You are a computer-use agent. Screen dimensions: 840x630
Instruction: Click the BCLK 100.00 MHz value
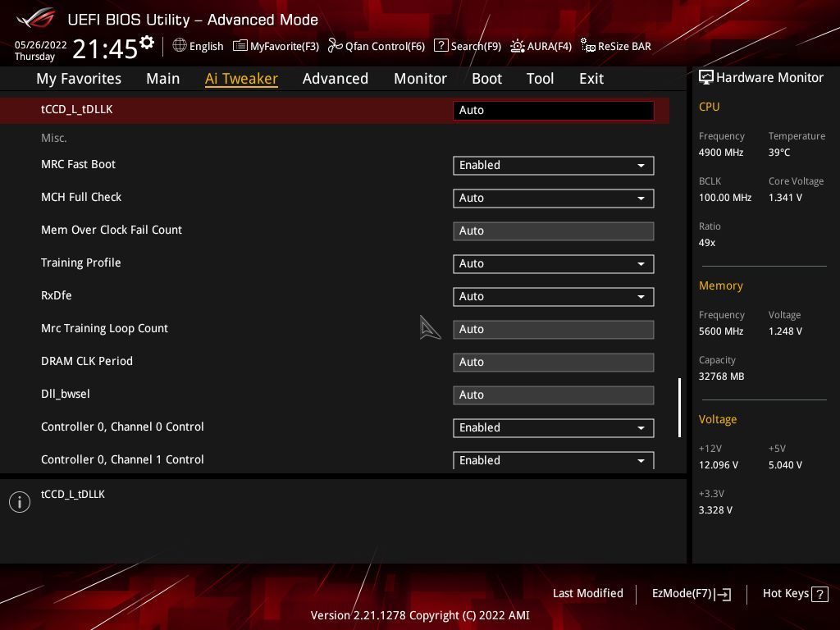click(725, 198)
